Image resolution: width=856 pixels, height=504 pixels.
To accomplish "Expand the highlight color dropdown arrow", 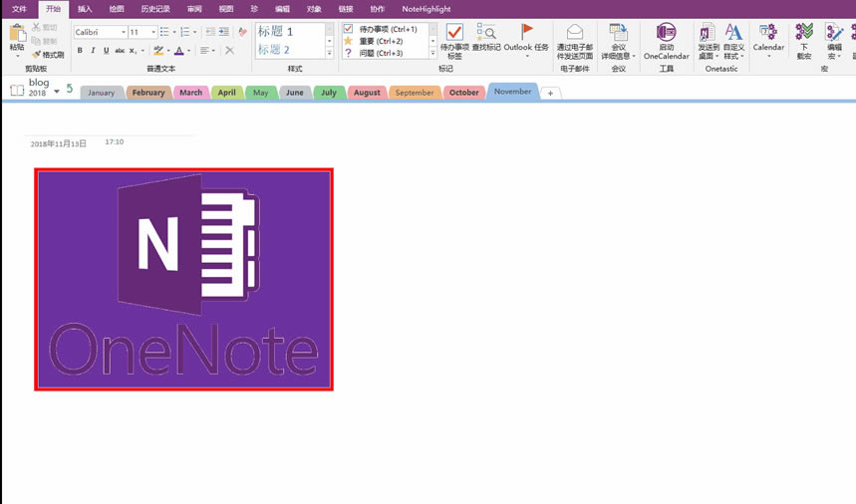I will 168,51.
